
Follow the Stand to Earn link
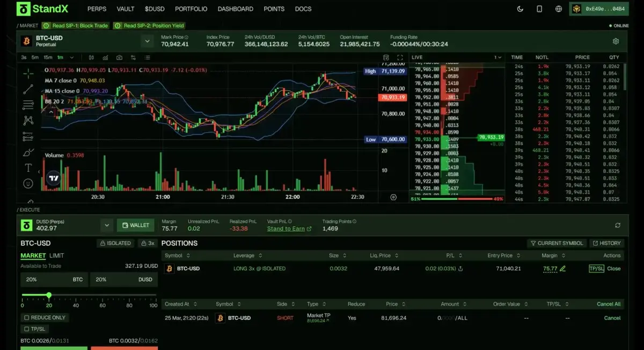point(289,229)
